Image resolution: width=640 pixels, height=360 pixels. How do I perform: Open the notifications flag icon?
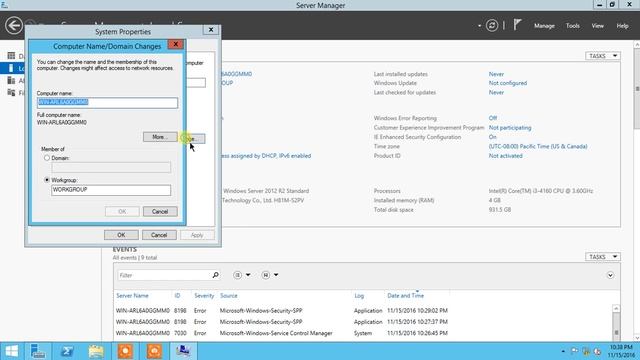(517, 25)
